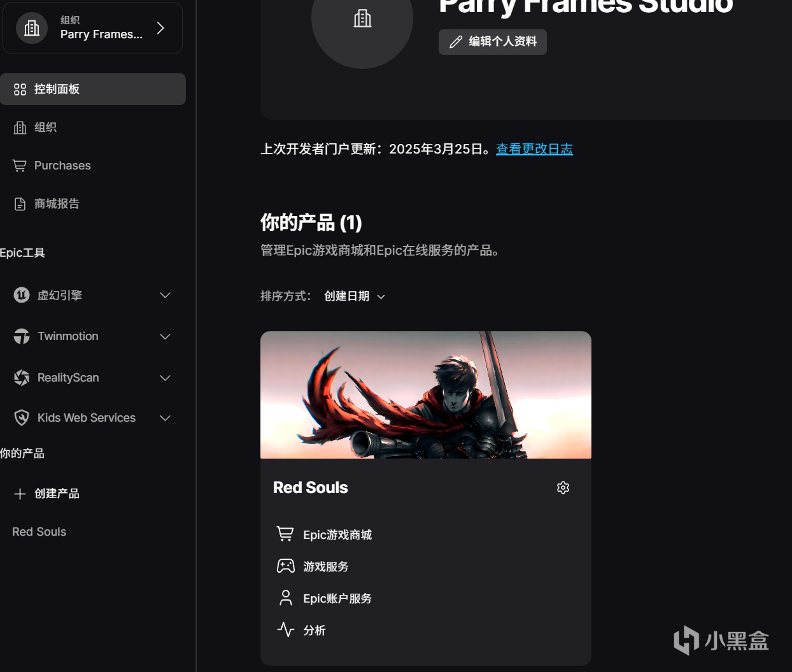792x672 pixels.
Task: Expand the 虚幻引擎 section chevron
Action: click(x=166, y=296)
